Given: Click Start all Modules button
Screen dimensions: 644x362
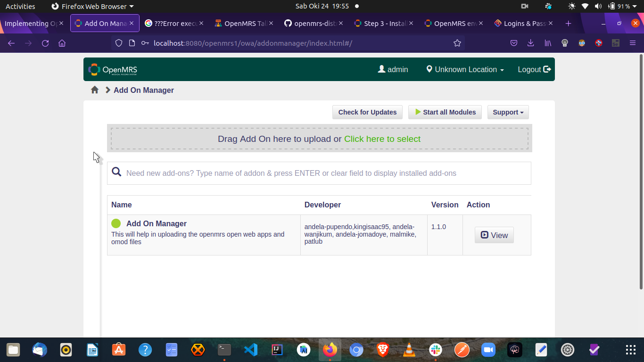Looking at the screenshot, I should (x=445, y=112).
